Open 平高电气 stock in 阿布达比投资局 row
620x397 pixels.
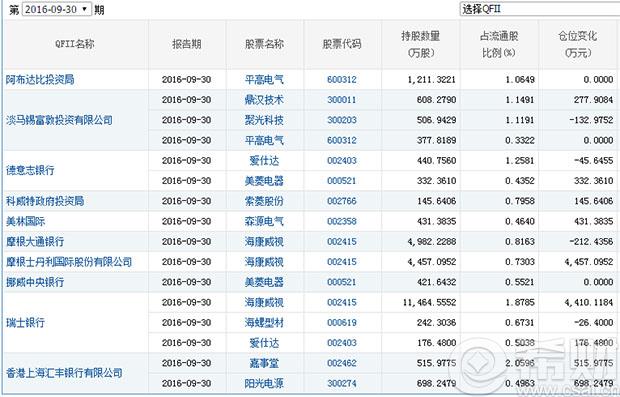264,79
